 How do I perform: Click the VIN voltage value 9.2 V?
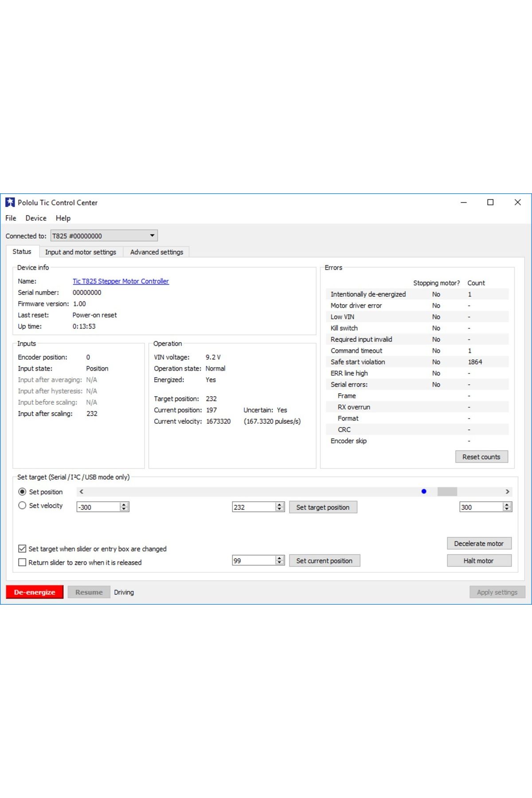pos(213,357)
